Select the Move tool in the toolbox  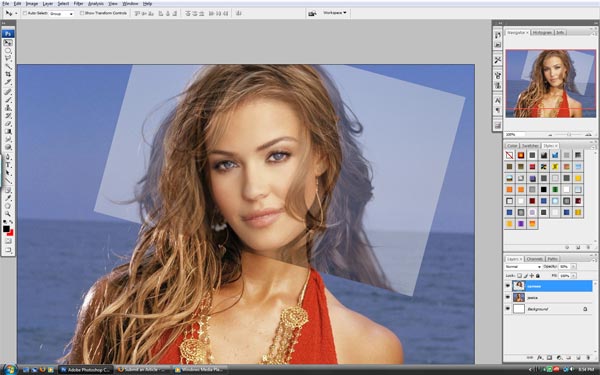point(8,43)
